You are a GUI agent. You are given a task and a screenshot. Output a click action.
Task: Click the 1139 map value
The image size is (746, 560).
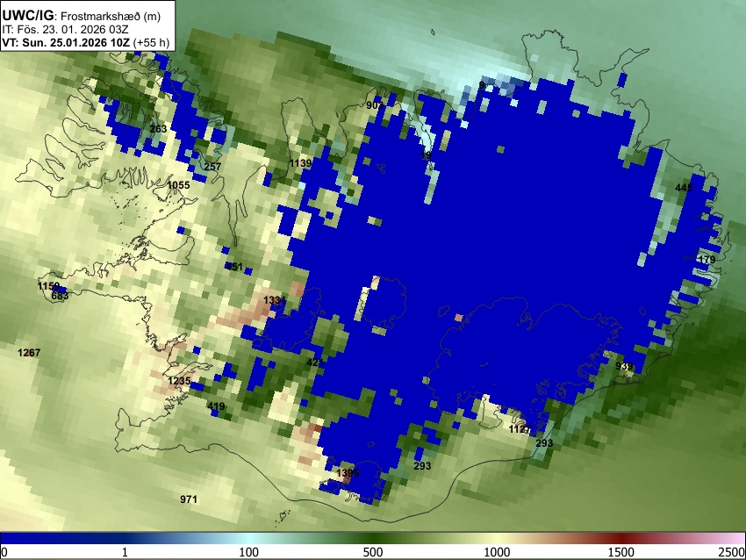300,163
